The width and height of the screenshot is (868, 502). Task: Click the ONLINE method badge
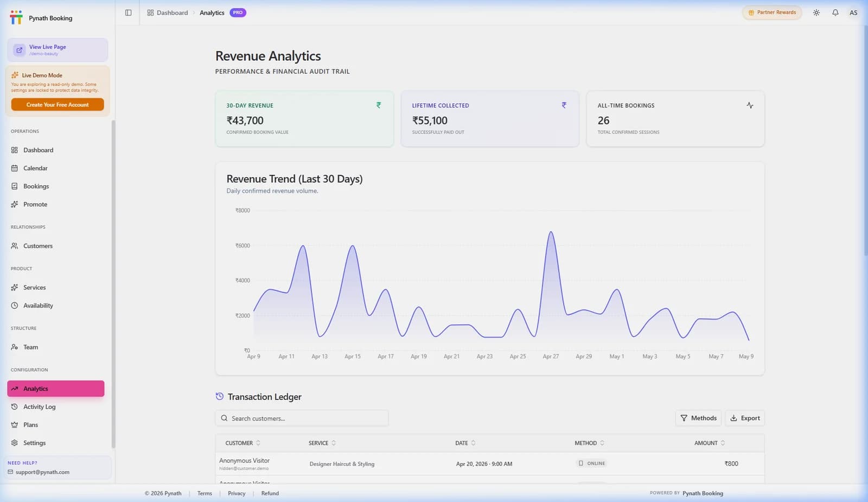(591, 463)
